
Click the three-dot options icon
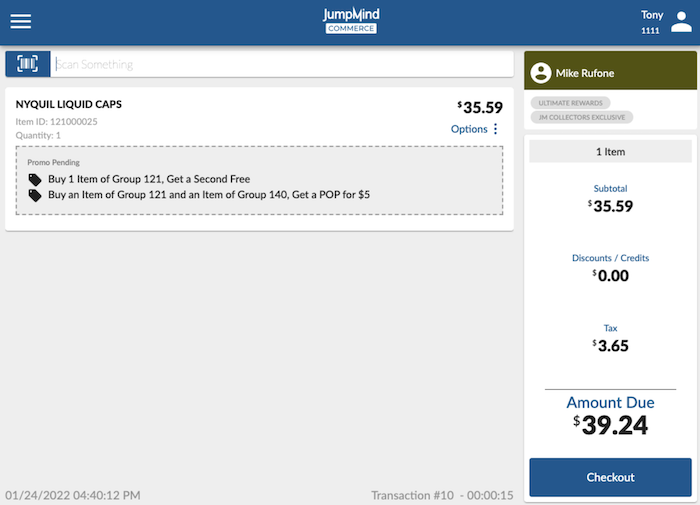tap(496, 129)
